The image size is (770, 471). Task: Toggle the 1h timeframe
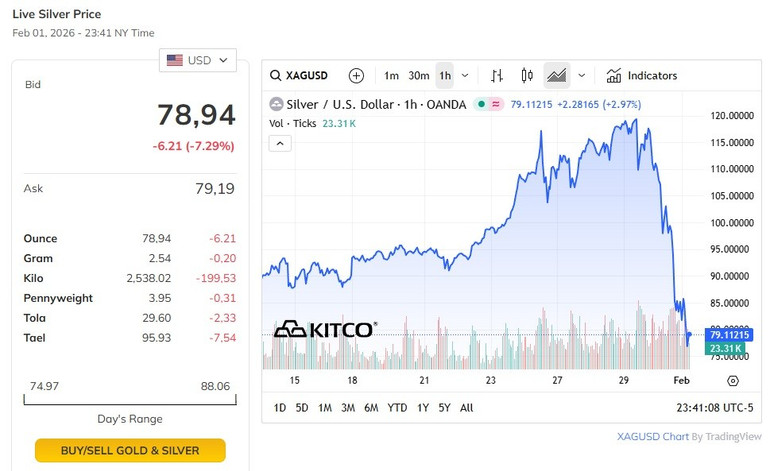coord(445,76)
